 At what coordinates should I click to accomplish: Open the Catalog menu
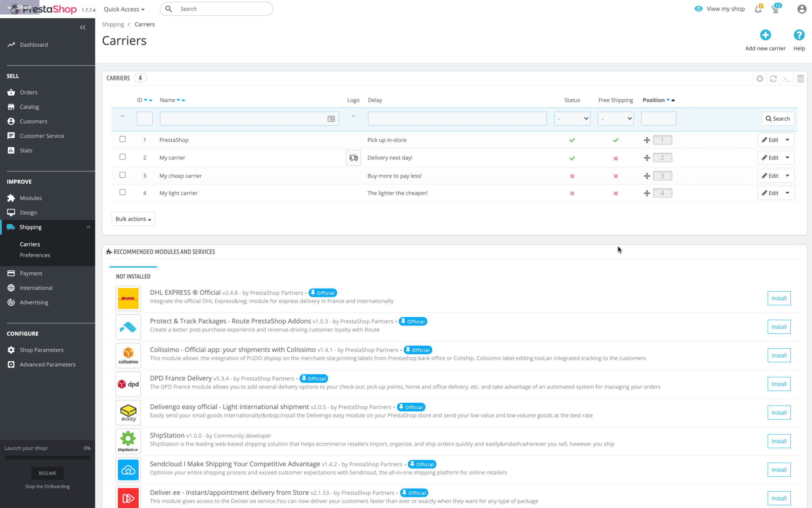(29, 107)
